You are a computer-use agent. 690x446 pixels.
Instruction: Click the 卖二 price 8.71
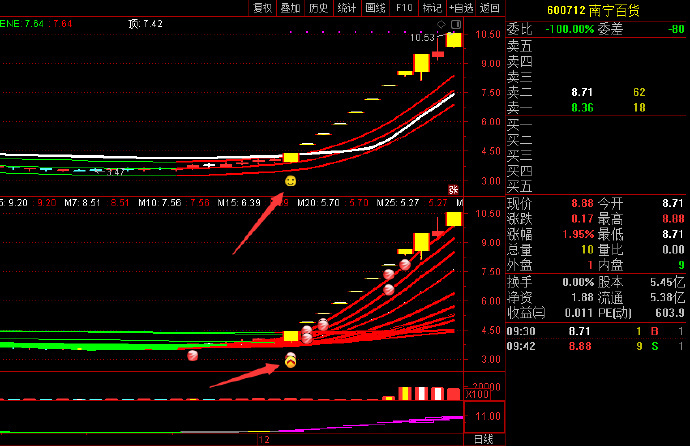tap(582, 92)
